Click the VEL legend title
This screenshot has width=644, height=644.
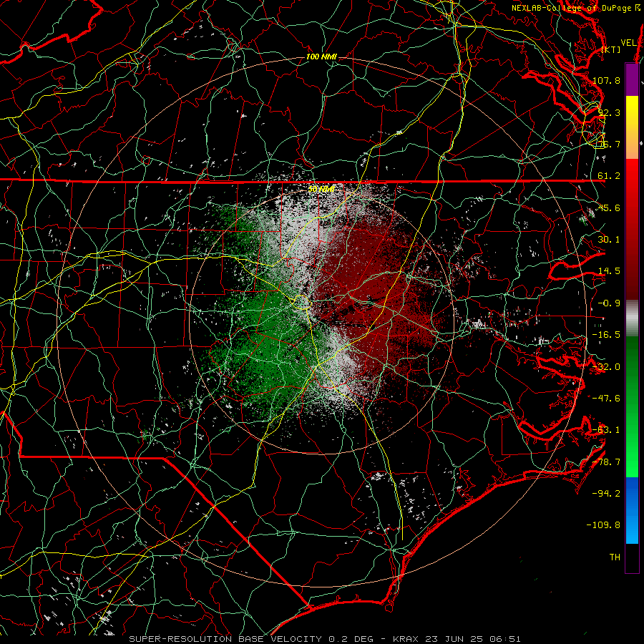tap(628, 43)
